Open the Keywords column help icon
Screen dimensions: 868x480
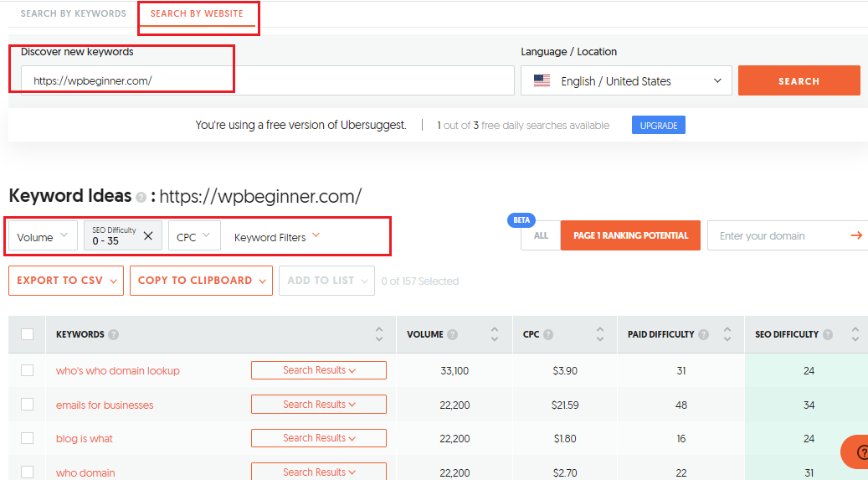click(x=114, y=334)
